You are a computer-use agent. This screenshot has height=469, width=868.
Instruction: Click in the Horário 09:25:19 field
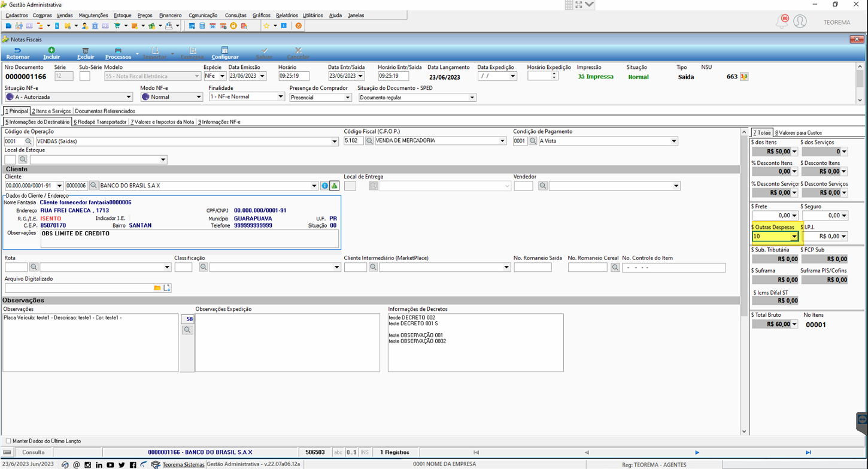coord(293,76)
